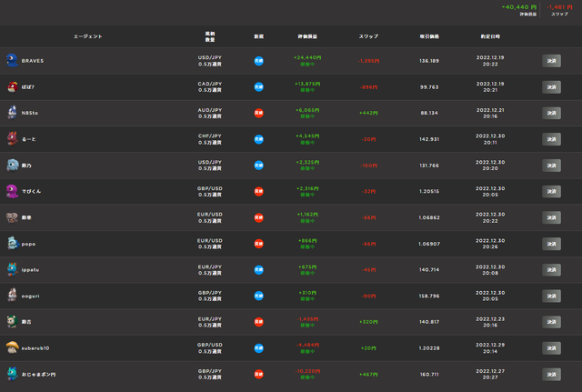
Task: Click 決済 in the おじゃまポン円 row
Action: (551, 374)
